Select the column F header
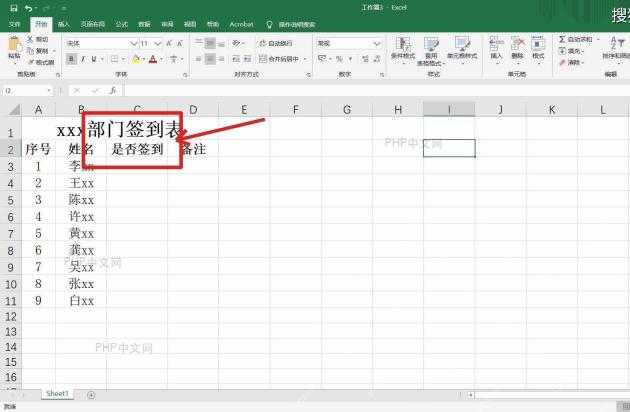This screenshot has width=630, height=412. [295, 109]
